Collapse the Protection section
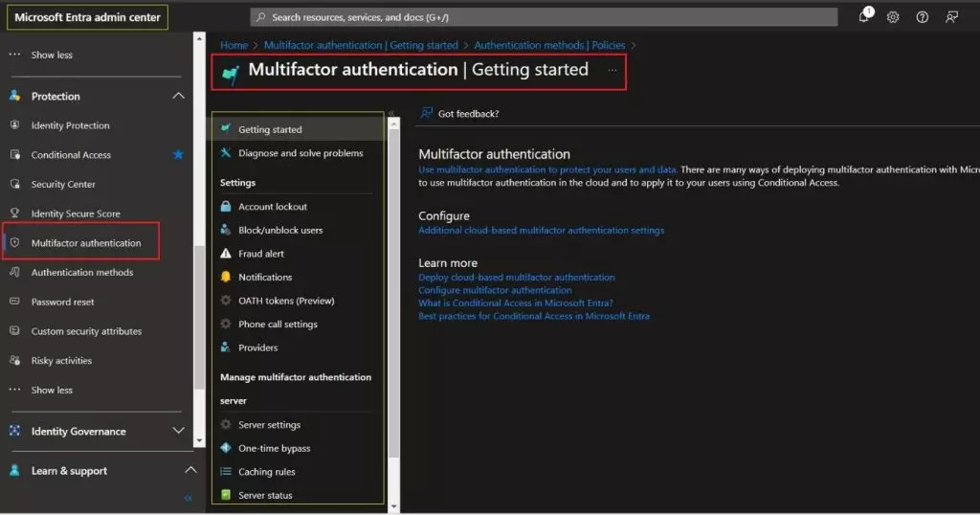 (178, 96)
